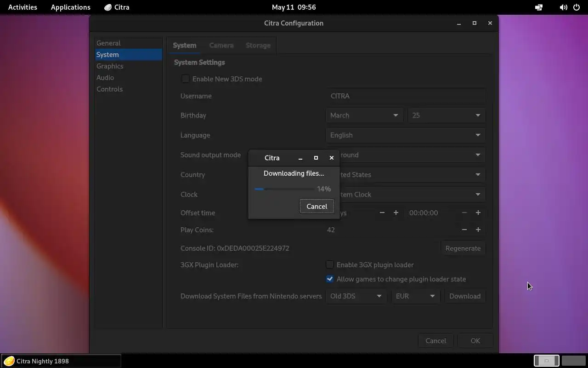This screenshot has width=588, height=368.
Task: Select System in the sidebar
Action: [129, 54]
